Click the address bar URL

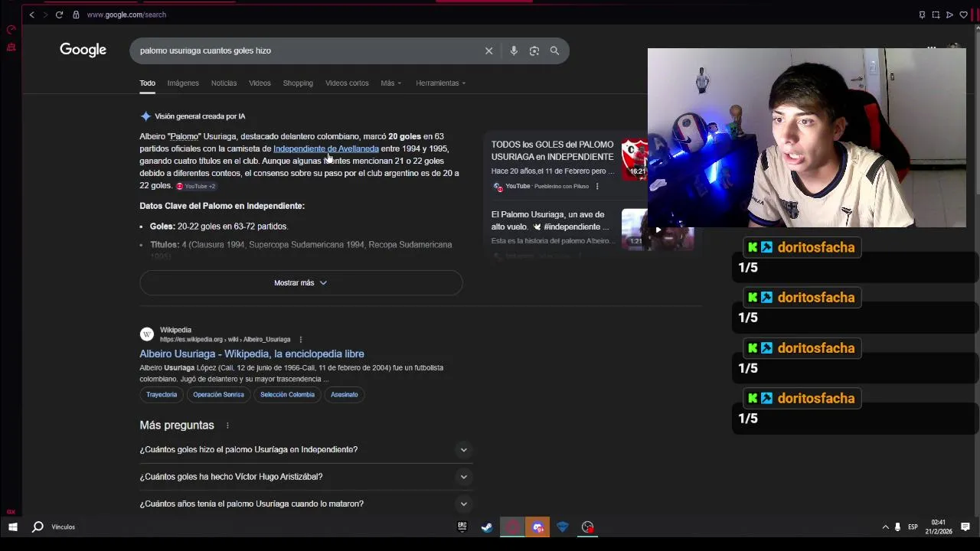coord(126,15)
